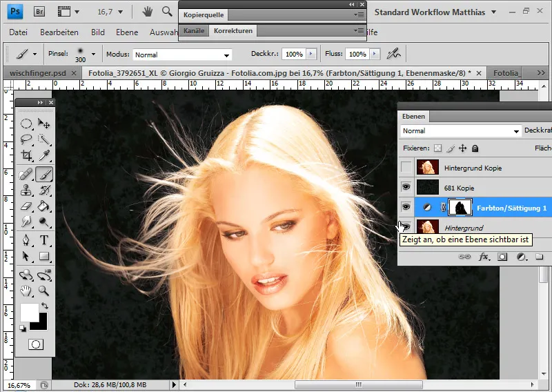This screenshot has width=552, height=392.
Task: Open the Bearbeiten menu
Action: coord(59,32)
